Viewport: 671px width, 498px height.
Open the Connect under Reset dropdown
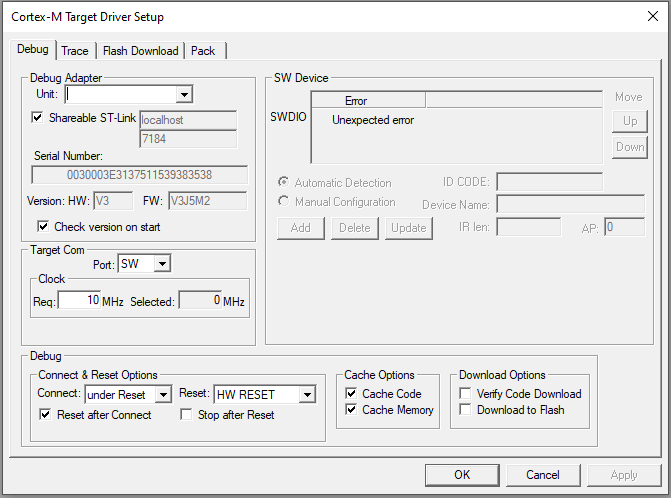coord(163,394)
